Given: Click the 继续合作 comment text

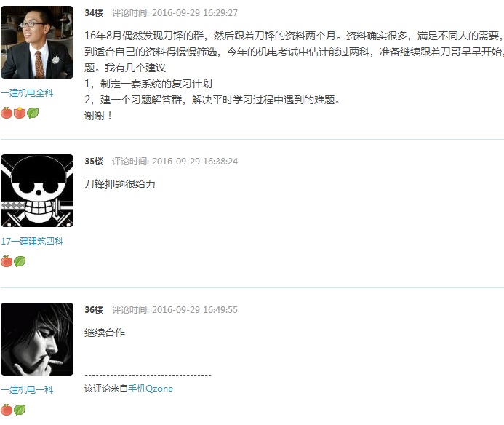Looking at the screenshot, I should 105,333.
